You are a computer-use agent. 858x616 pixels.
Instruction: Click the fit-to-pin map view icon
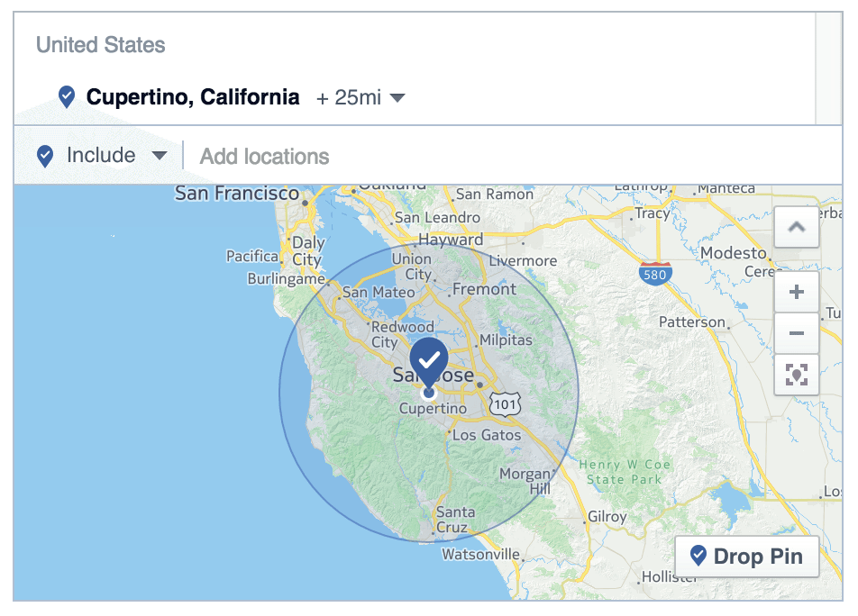click(796, 376)
